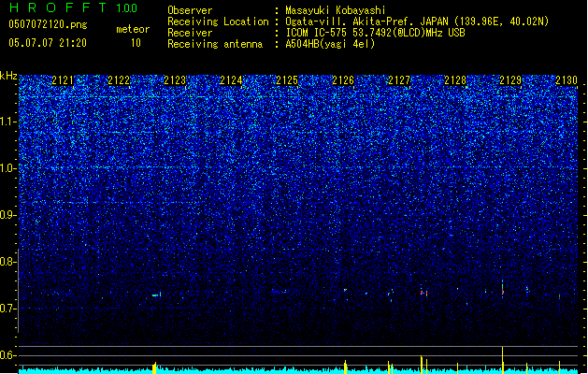Click the 'Observer' field label

point(190,10)
